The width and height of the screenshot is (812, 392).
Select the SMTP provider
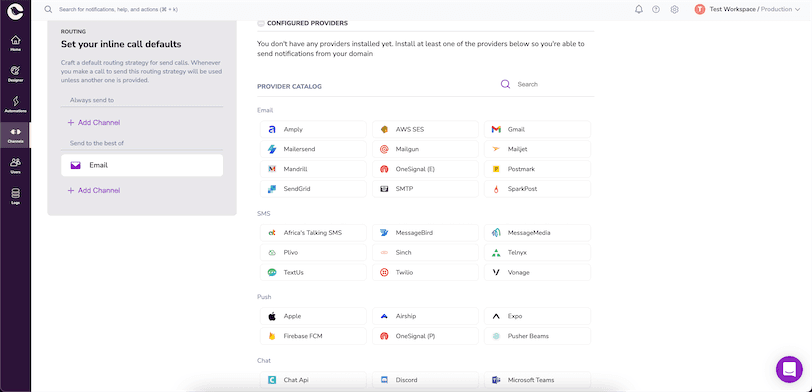pos(426,189)
